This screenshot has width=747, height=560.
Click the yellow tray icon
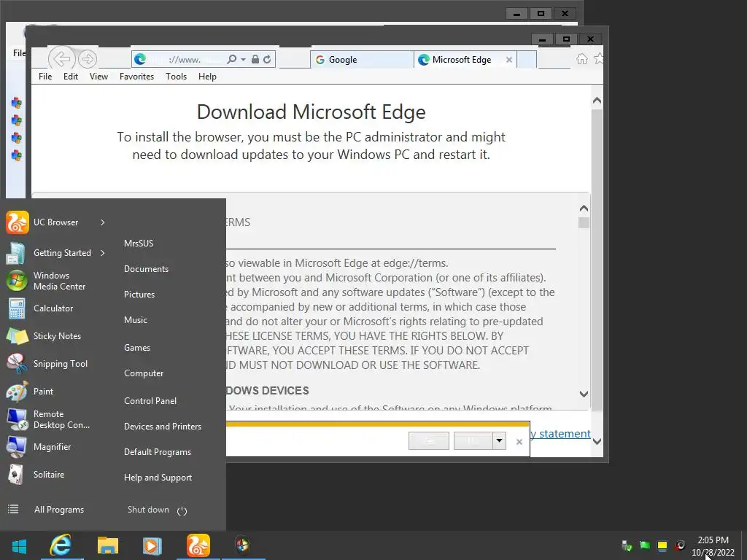[x=662, y=545]
